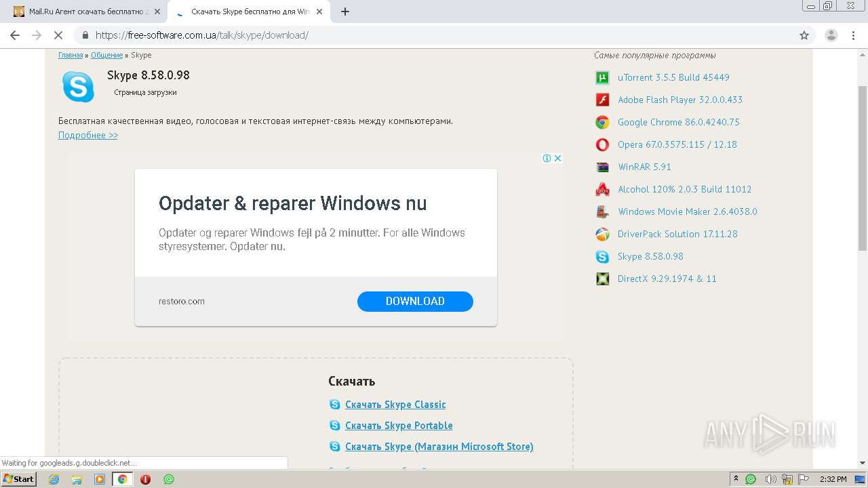Click the blue DOWNLOAD ad button
The height and width of the screenshot is (488, 868).
[415, 302]
